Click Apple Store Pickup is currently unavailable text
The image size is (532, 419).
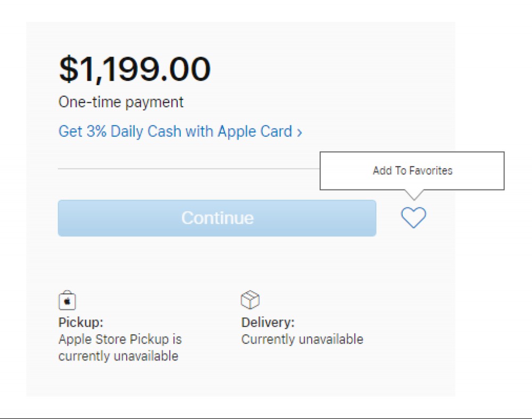click(120, 347)
